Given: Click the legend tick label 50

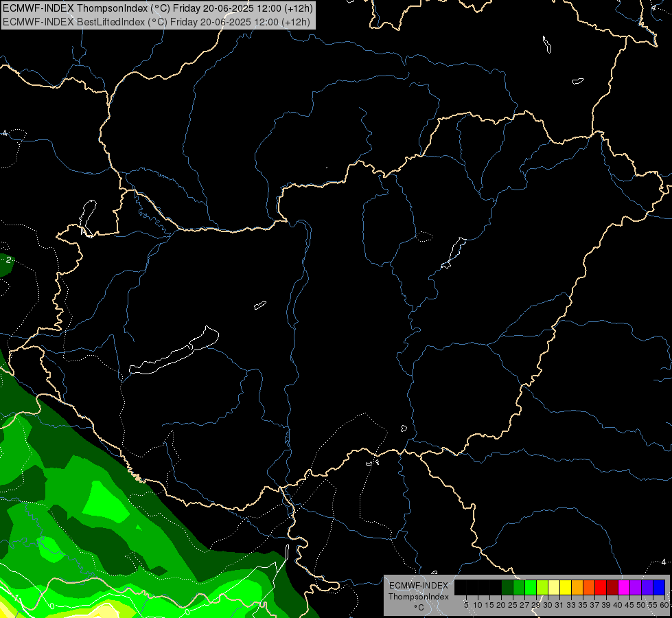Looking at the screenshot, I should 641,605.
